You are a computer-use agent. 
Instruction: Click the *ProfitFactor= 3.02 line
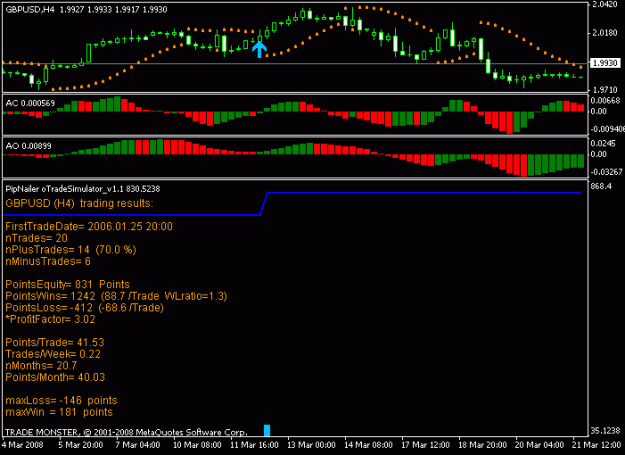[x=50, y=319]
